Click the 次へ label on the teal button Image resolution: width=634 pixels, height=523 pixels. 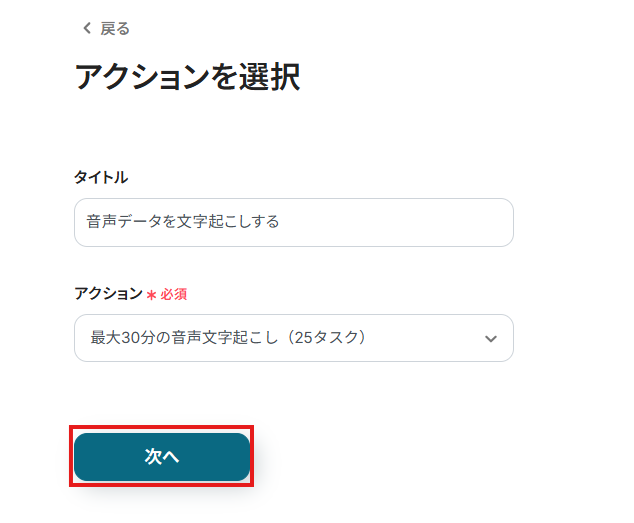161,456
